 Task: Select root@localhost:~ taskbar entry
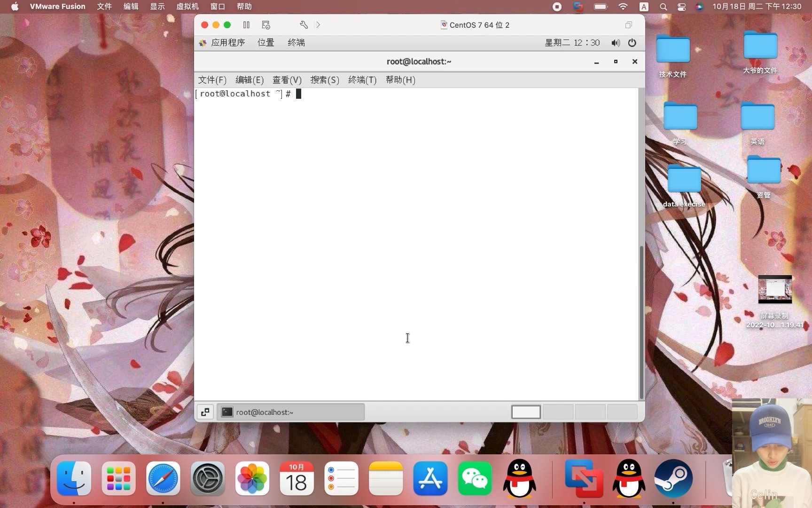point(290,412)
